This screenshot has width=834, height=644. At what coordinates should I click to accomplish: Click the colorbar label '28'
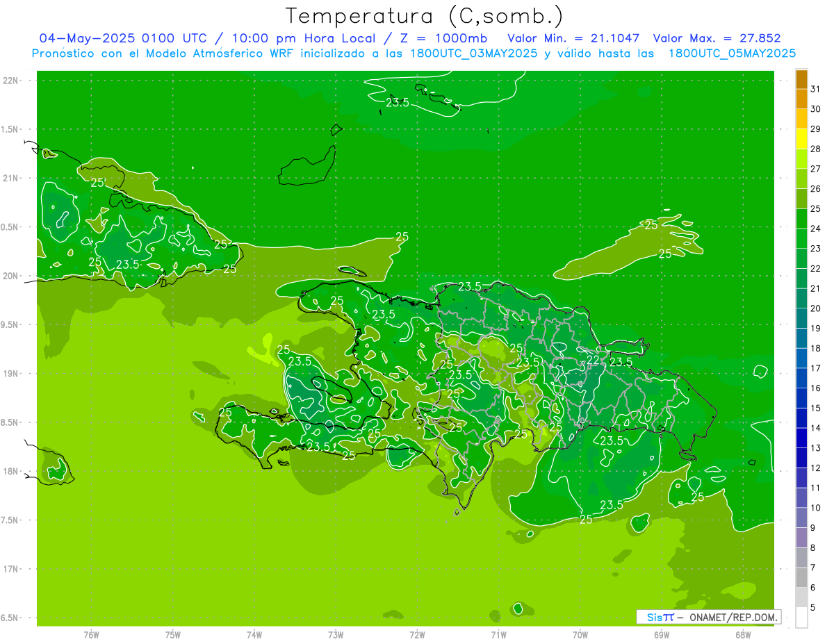click(816, 149)
